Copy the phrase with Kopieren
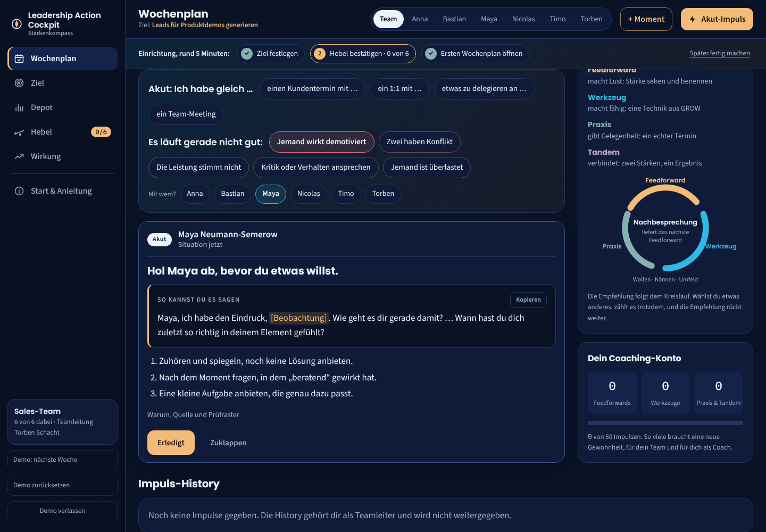This screenshot has width=766, height=532. [528, 300]
